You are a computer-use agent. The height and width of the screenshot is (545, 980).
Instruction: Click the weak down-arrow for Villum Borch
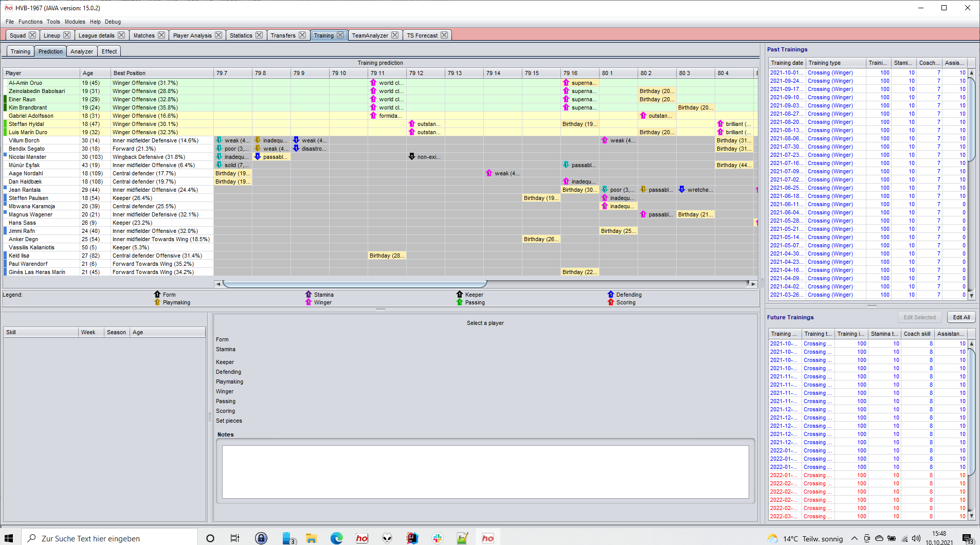coord(220,140)
